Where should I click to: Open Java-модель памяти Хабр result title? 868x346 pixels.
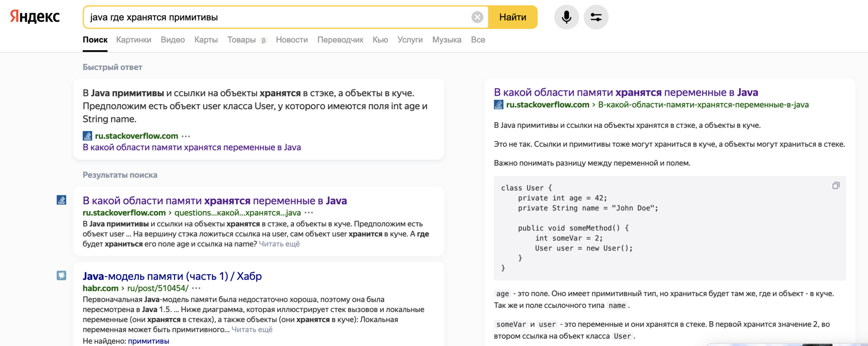172,276
